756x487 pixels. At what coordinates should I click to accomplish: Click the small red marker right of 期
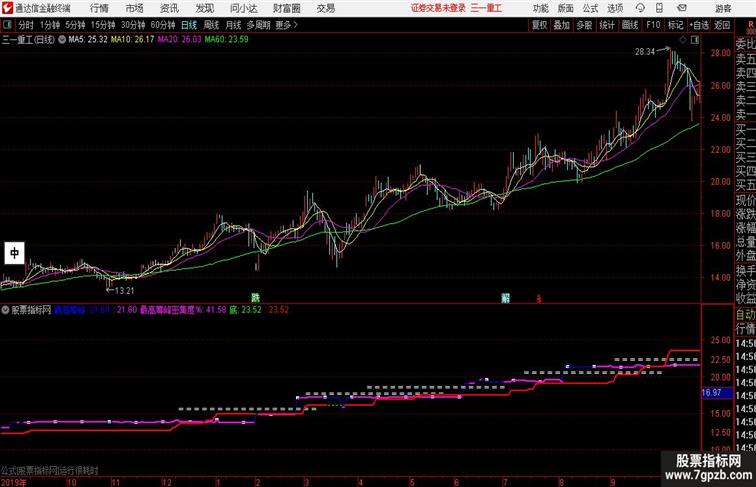[539, 299]
